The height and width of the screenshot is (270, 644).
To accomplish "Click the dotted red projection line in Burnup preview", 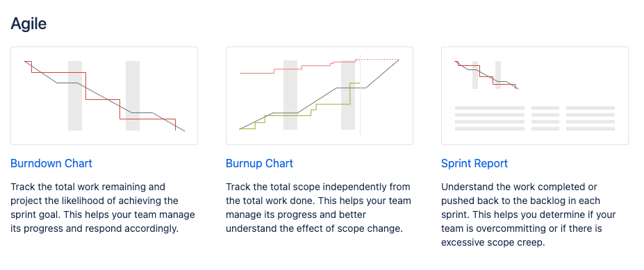I will (x=379, y=60).
